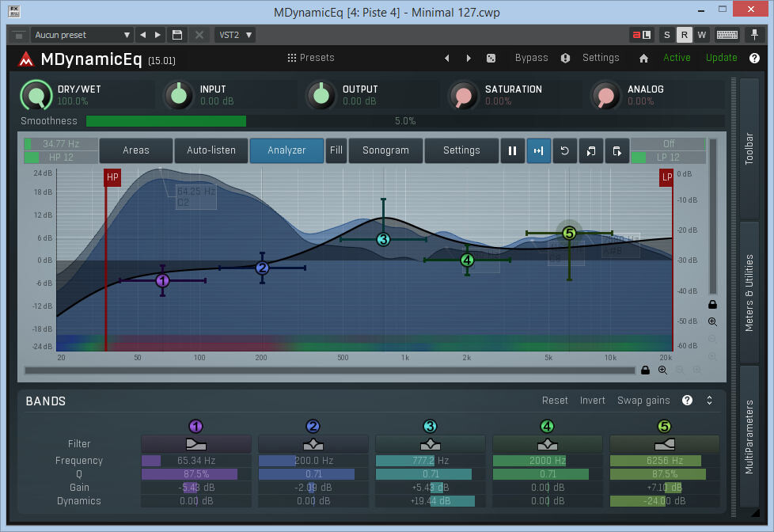Click the green Update link

pyautogui.click(x=721, y=58)
